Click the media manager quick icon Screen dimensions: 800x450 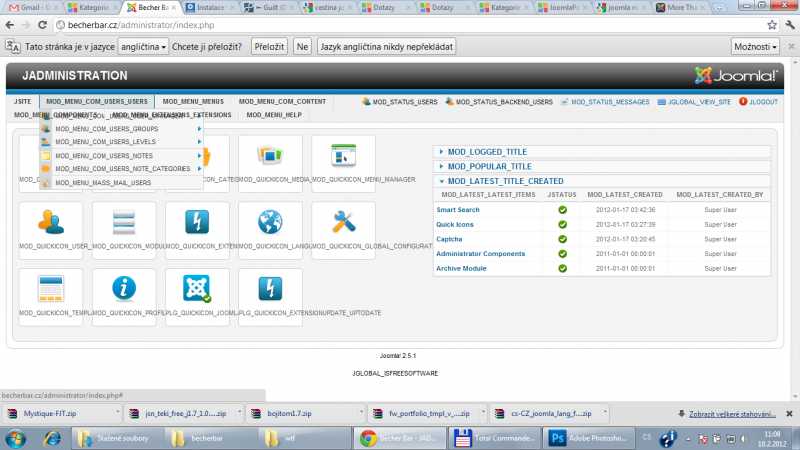[270, 157]
